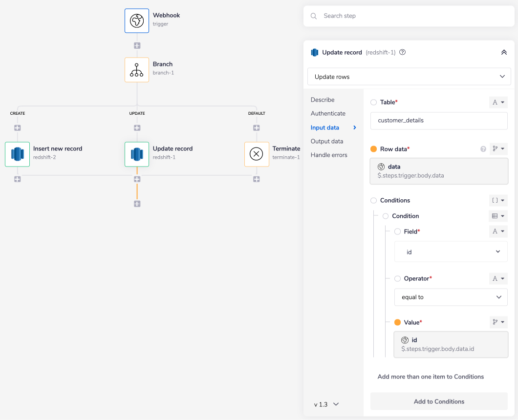Click the Terminate step's X icon
The height and width of the screenshot is (420, 518).
(257, 154)
